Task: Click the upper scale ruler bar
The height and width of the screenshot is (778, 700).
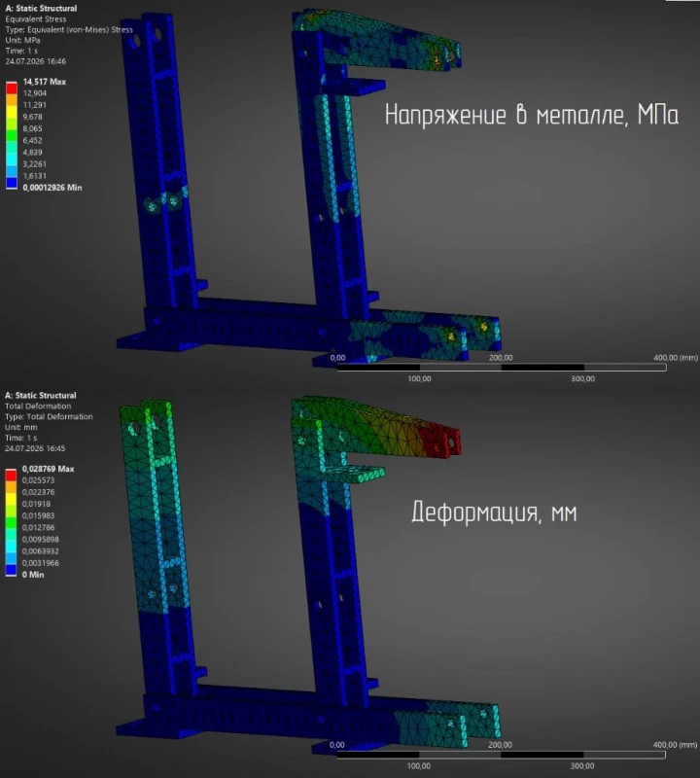Action: tap(502, 368)
